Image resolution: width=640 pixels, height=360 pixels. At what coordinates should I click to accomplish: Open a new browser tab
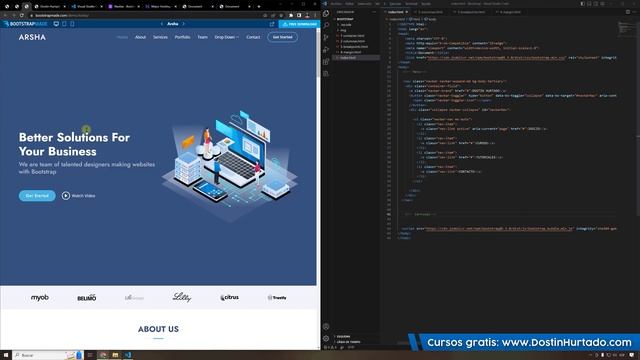click(x=259, y=7)
